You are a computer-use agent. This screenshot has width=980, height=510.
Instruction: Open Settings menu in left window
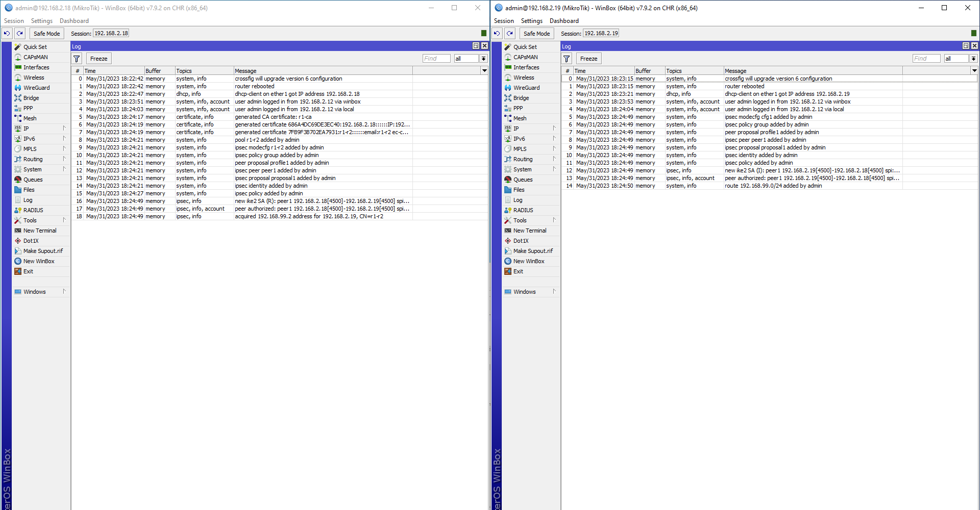[x=41, y=21]
